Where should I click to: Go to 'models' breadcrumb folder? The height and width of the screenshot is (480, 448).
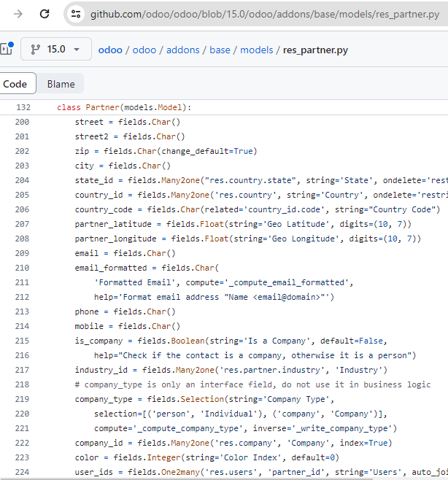pos(256,50)
